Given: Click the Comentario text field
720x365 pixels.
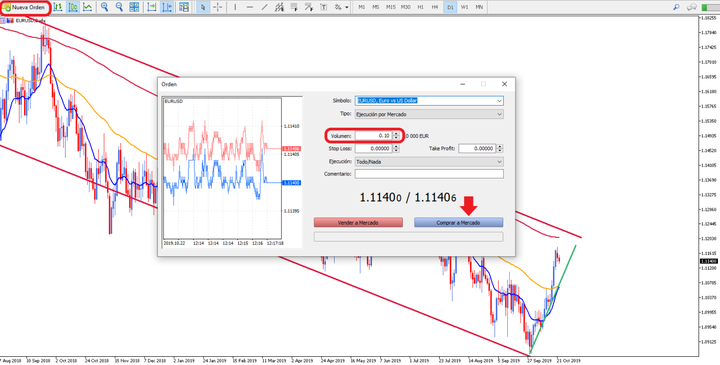Looking at the screenshot, I should (429, 174).
